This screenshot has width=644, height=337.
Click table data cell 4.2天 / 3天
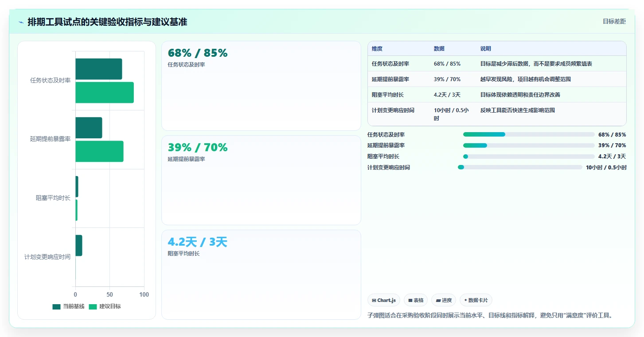click(x=447, y=94)
